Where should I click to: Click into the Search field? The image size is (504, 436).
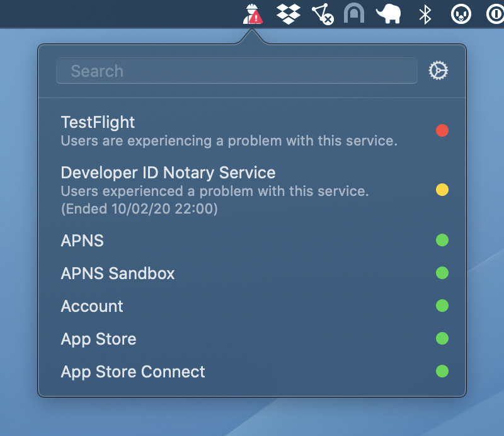237,71
